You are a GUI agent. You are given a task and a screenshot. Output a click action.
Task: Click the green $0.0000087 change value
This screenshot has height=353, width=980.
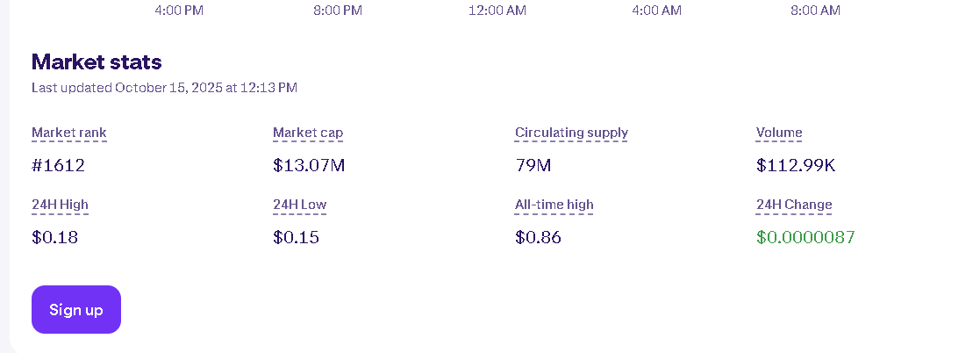805,237
